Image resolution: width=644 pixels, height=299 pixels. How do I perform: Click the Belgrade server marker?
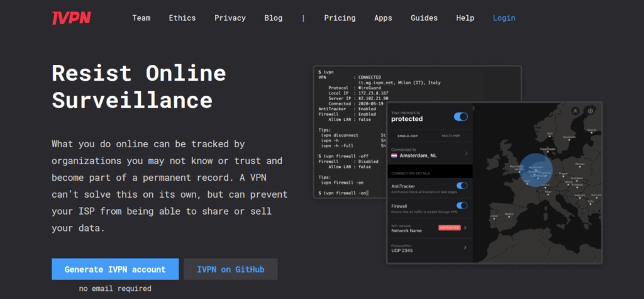(580, 198)
